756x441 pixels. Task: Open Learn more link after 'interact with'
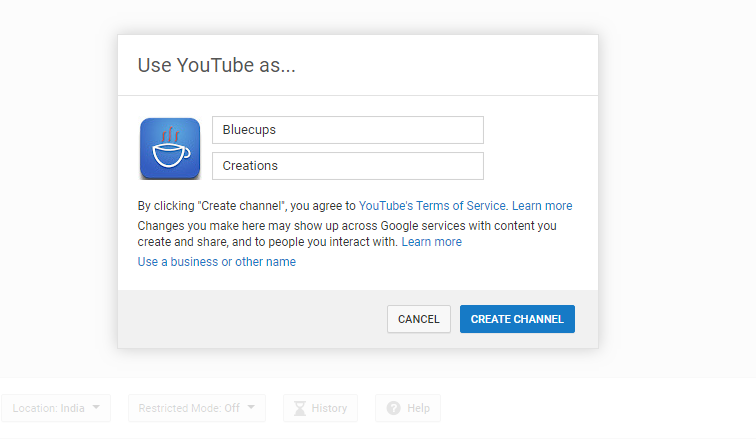[432, 242]
